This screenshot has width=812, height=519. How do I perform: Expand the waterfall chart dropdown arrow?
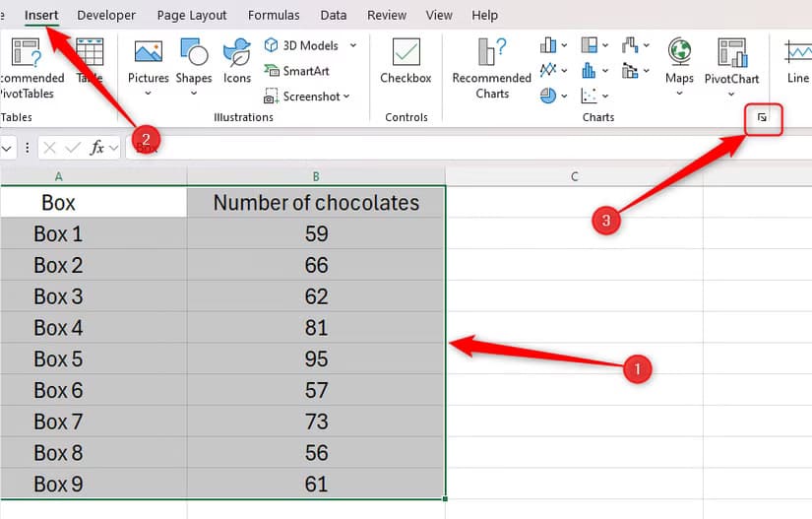pos(647,45)
